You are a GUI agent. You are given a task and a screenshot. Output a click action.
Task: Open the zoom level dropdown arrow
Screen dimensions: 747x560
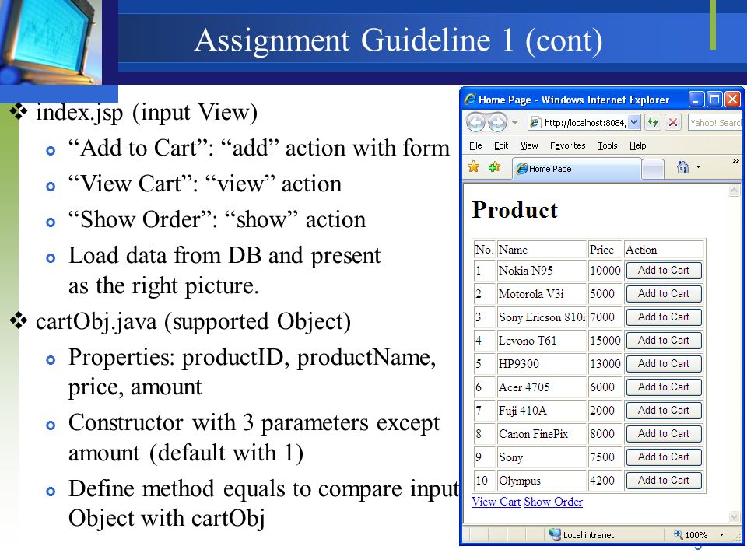pyautogui.click(x=721, y=535)
